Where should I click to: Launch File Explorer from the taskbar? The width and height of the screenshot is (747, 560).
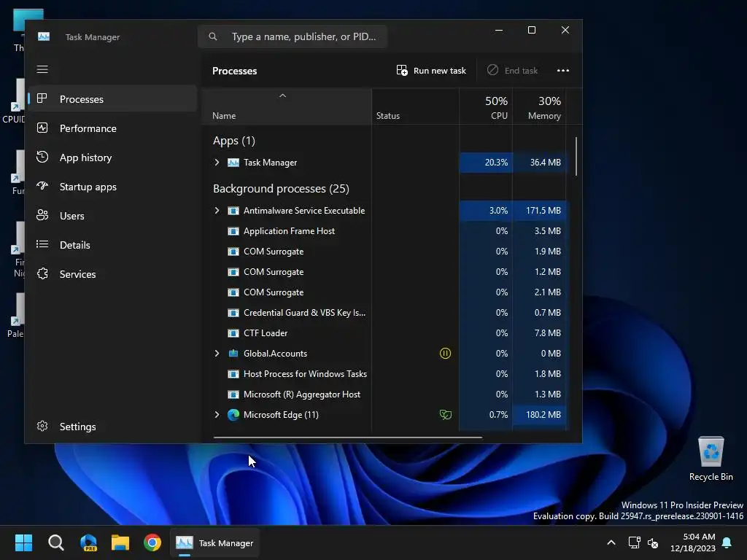click(120, 542)
